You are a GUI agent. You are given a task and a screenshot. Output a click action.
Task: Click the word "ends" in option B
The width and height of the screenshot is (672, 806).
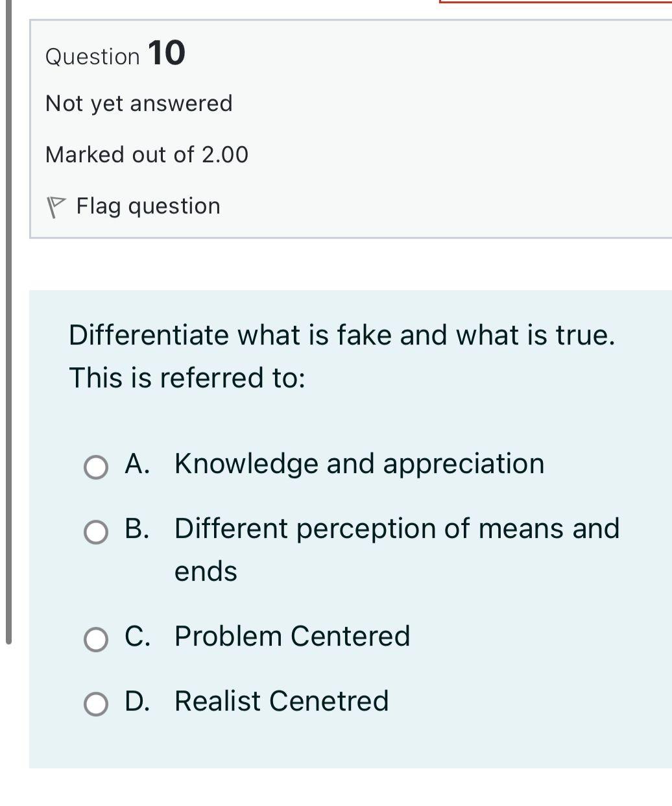pos(206,572)
